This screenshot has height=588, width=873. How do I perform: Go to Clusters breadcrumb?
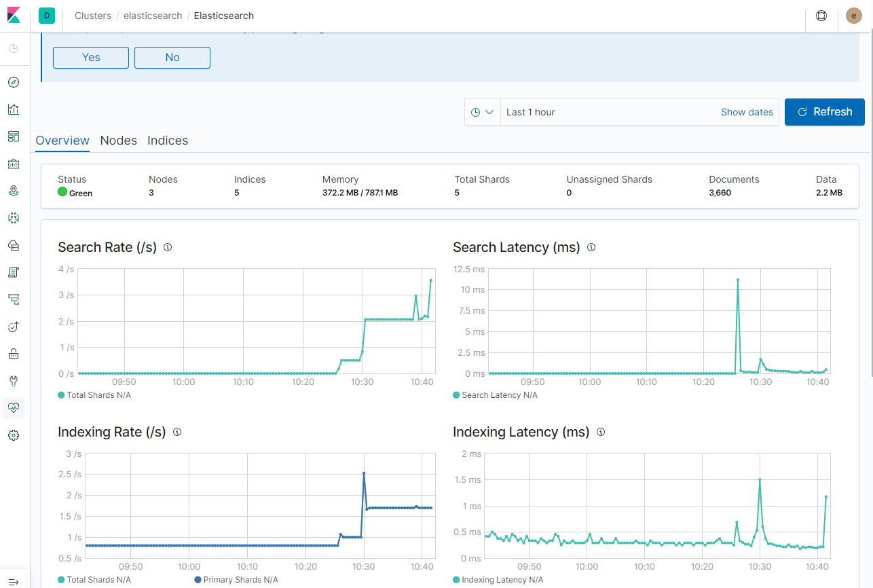(x=93, y=16)
